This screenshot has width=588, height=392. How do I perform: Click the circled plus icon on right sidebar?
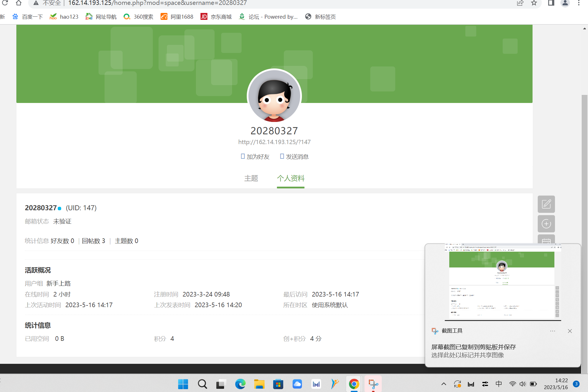(546, 224)
